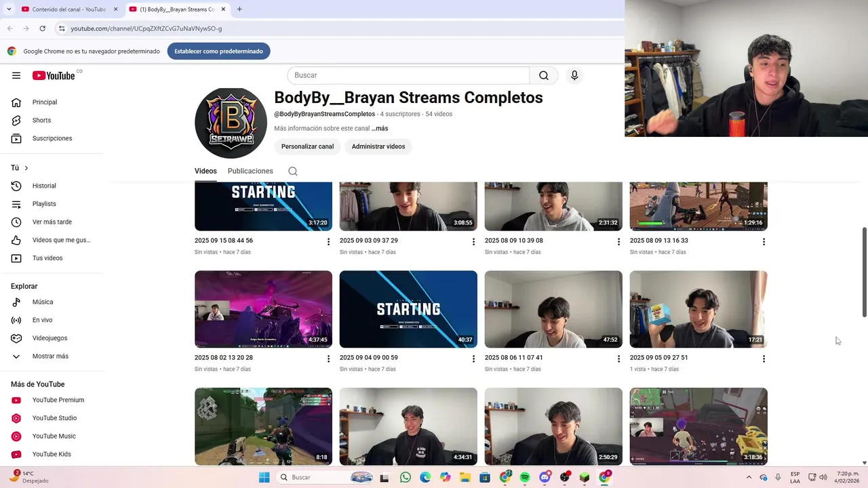Expand channel description with ...más
868x488 pixels.
(x=380, y=128)
